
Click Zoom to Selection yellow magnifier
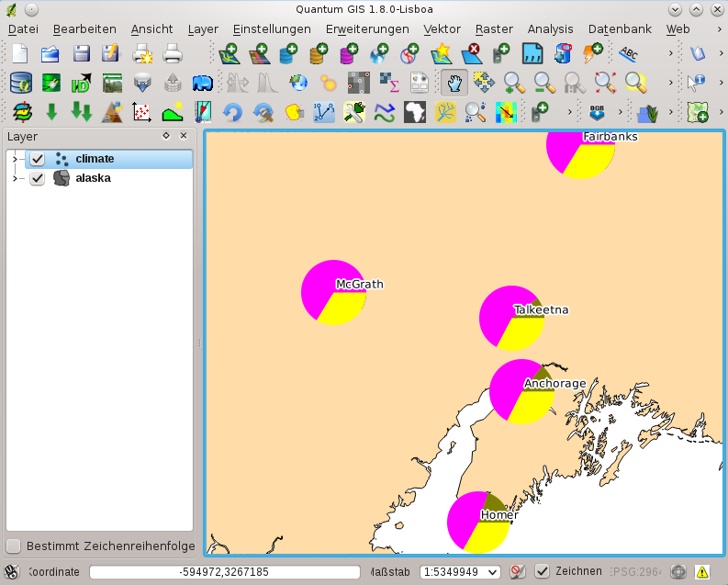click(635, 83)
